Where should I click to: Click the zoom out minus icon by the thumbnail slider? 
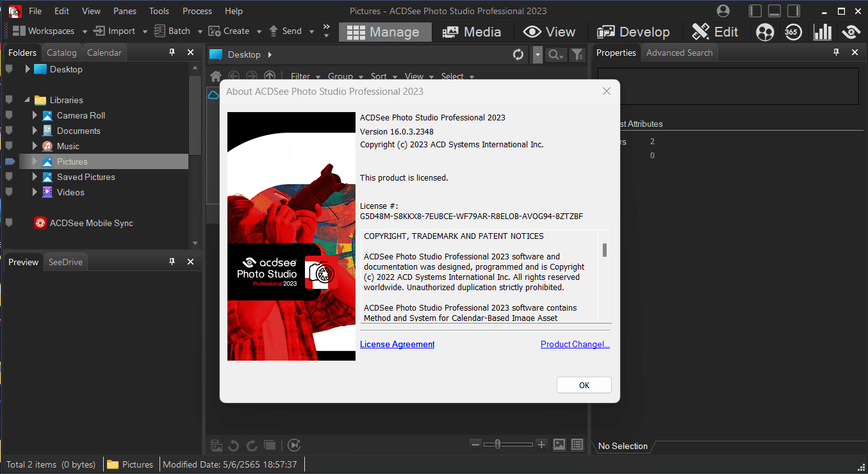point(475,445)
